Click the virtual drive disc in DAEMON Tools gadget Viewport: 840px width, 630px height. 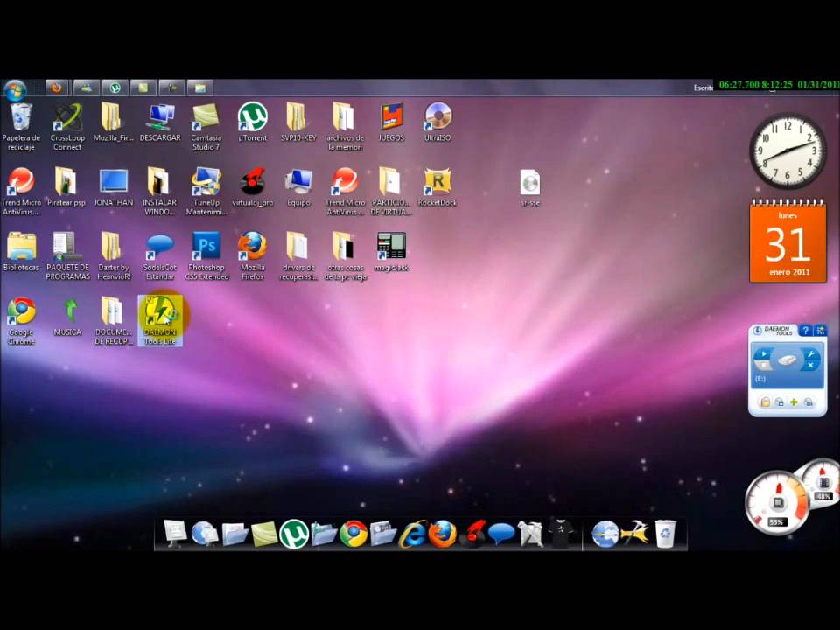(x=787, y=360)
